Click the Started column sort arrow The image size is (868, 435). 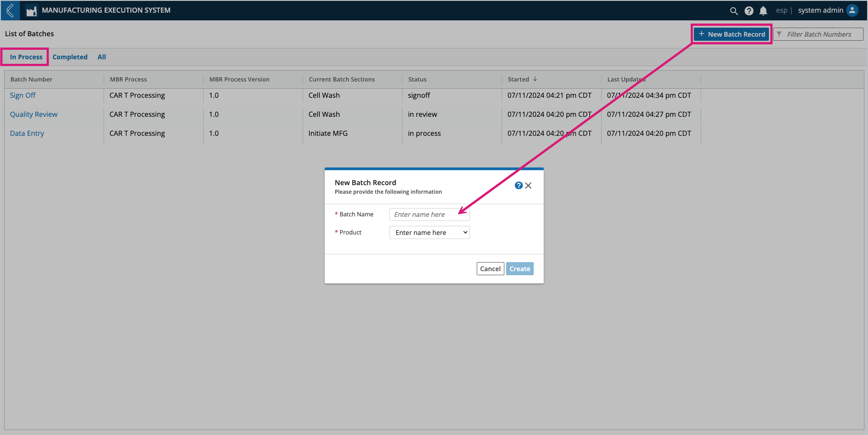pos(535,79)
